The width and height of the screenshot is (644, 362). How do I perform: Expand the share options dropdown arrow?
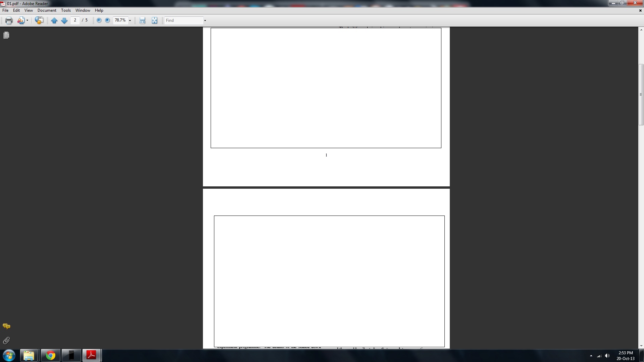point(27,20)
